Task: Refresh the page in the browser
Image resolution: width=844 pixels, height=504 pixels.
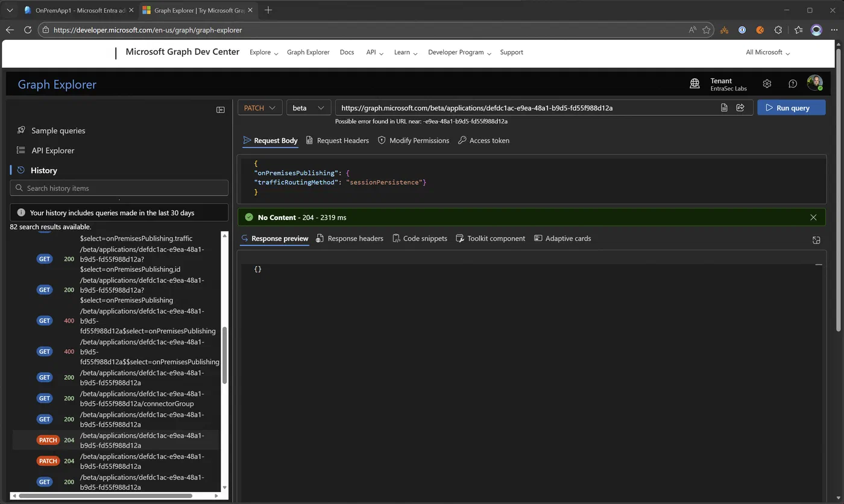Action: click(x=28, y=30)
